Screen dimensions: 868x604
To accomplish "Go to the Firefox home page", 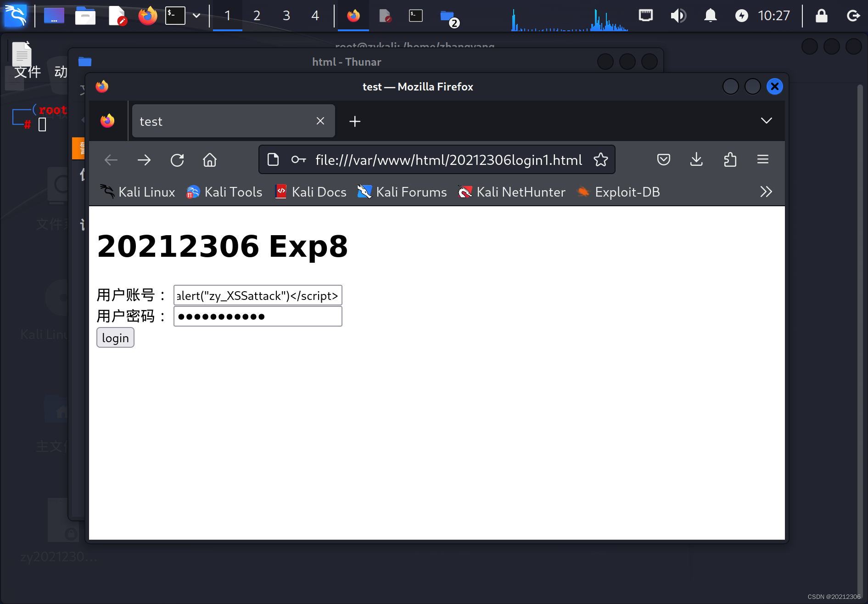I will pos(210,160).
